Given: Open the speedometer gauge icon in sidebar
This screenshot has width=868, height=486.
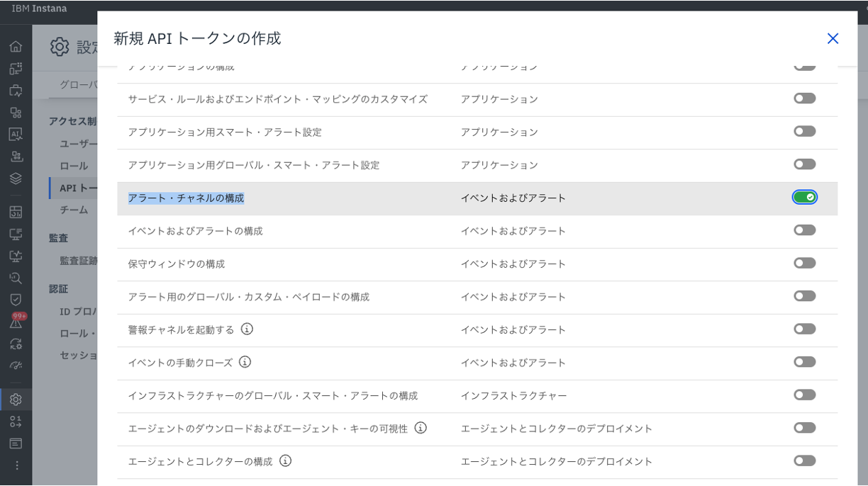Looking at the screenshot, I should (16, 366).
